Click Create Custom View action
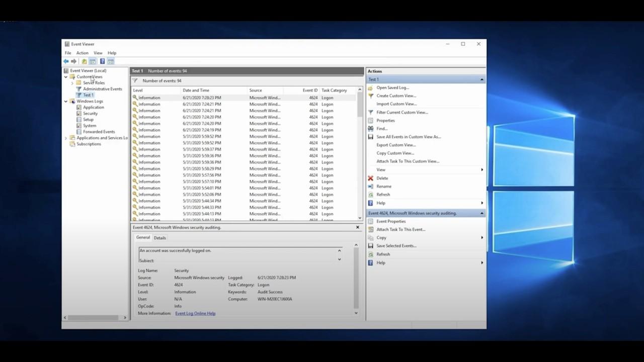 pos(396,96)
